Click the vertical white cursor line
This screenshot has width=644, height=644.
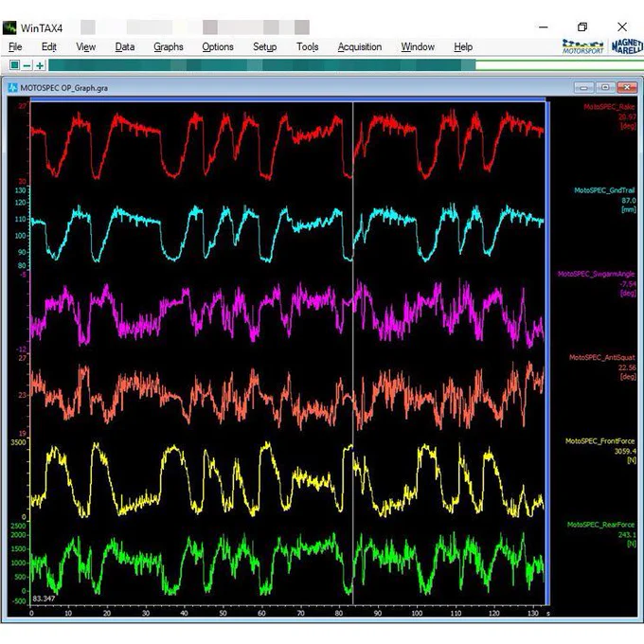pos(353,353)
